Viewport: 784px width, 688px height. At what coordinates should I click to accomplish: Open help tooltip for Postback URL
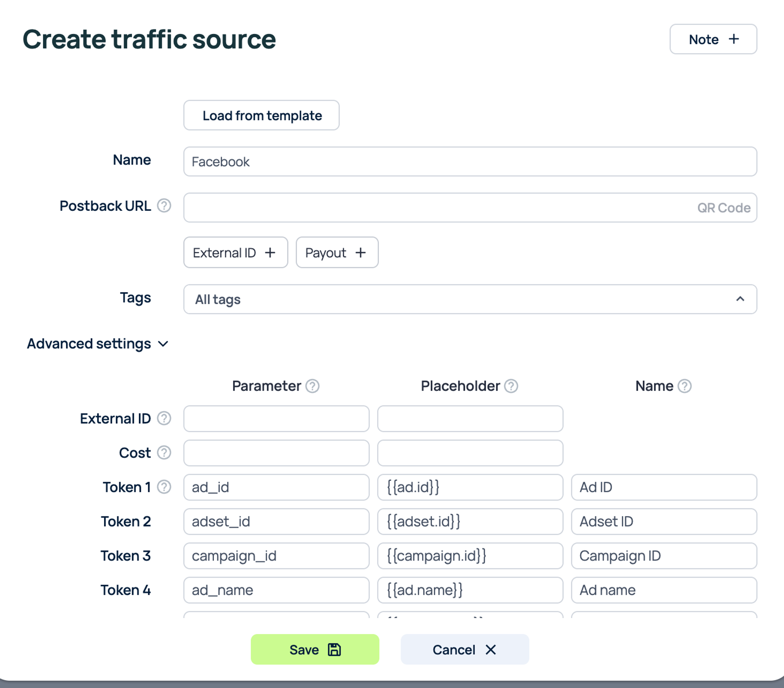point(164,206)
